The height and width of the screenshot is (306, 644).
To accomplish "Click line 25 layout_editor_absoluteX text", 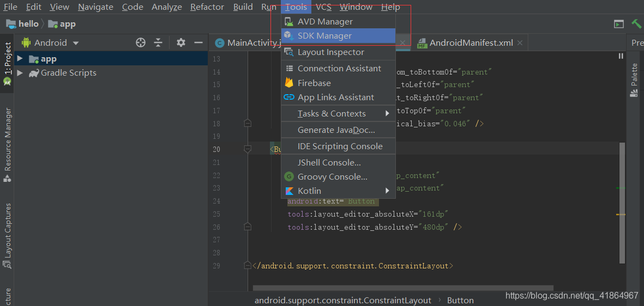I will tap(367, 213).
